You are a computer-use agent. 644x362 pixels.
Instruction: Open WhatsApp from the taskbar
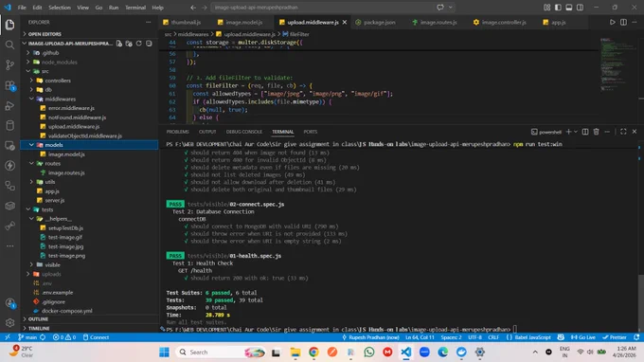(368, 353)
